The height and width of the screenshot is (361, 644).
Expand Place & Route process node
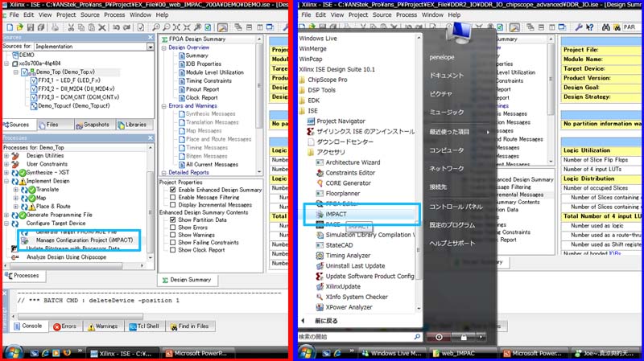point(15,207)
